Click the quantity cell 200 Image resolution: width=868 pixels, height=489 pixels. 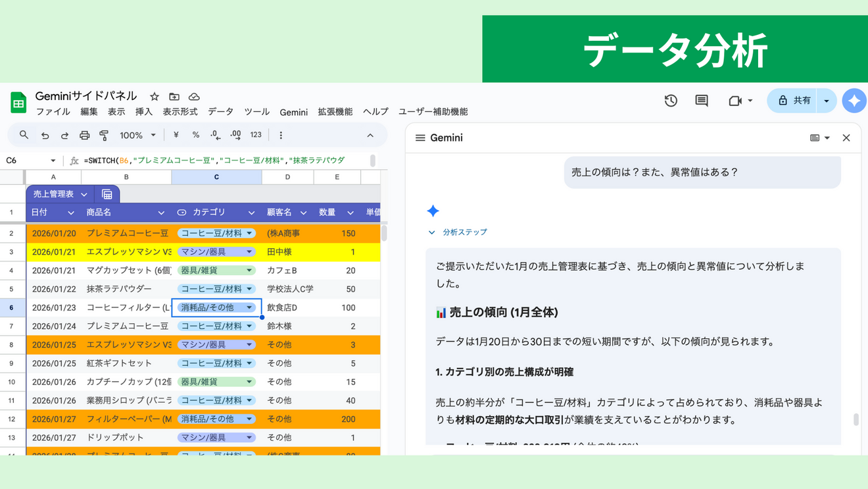tap(337, 419)
